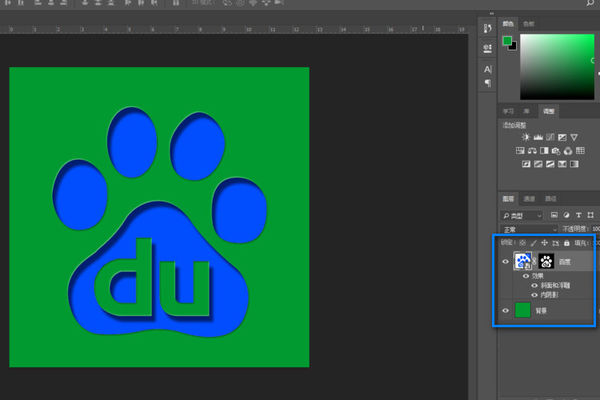Click the 效果 effects row label

point(538,276)
